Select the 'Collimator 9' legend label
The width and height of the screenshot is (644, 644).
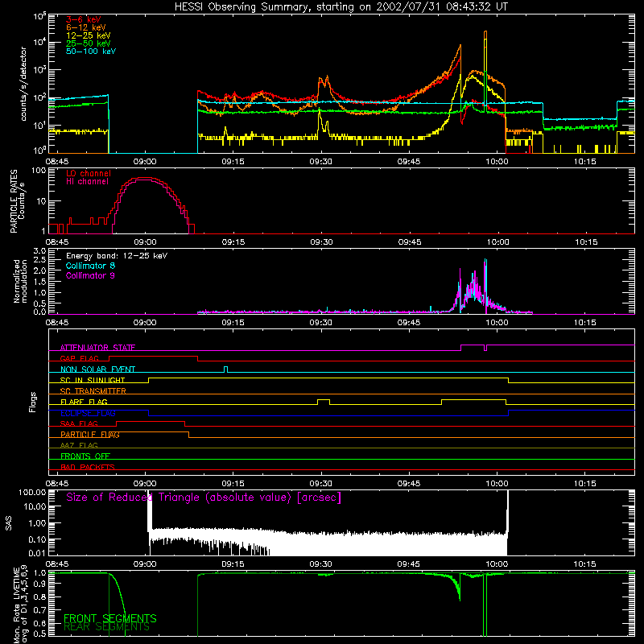click(90, 275)
